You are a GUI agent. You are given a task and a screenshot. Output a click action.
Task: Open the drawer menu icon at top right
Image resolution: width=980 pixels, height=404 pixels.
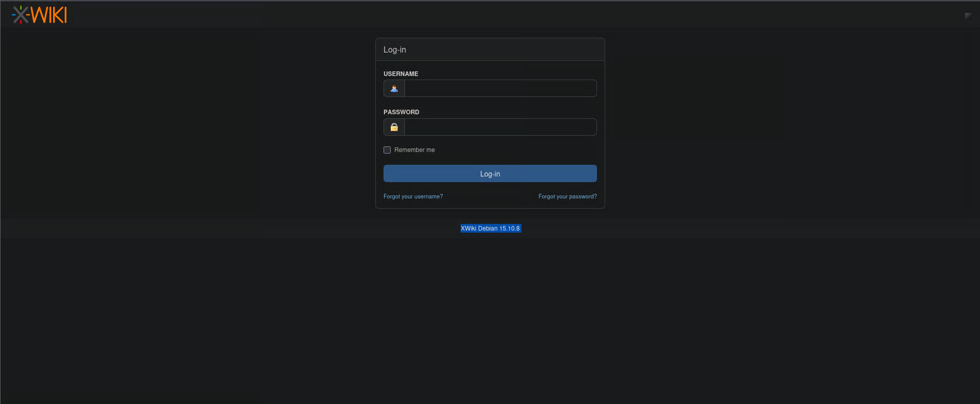pos(968,16)
